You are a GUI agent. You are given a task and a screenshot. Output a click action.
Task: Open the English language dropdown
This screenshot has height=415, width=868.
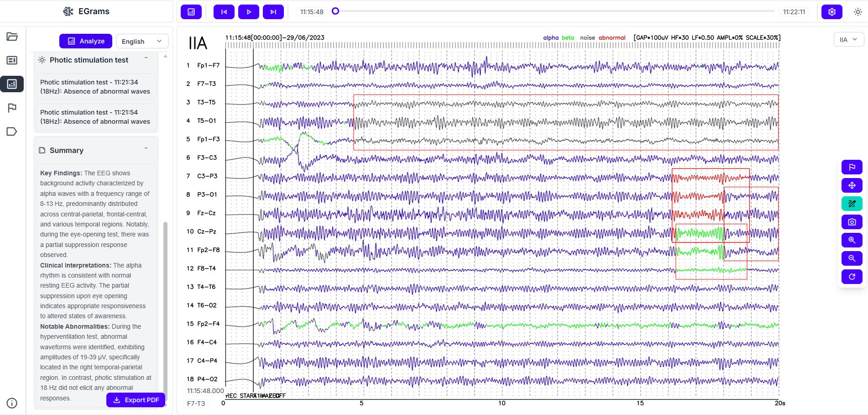[142, 41]
